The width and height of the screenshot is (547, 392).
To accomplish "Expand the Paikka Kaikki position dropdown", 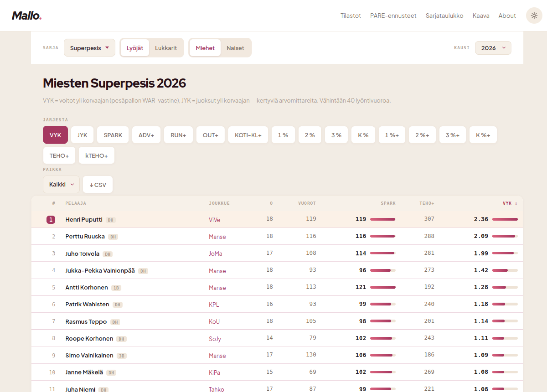I will (x=61, y=184).
